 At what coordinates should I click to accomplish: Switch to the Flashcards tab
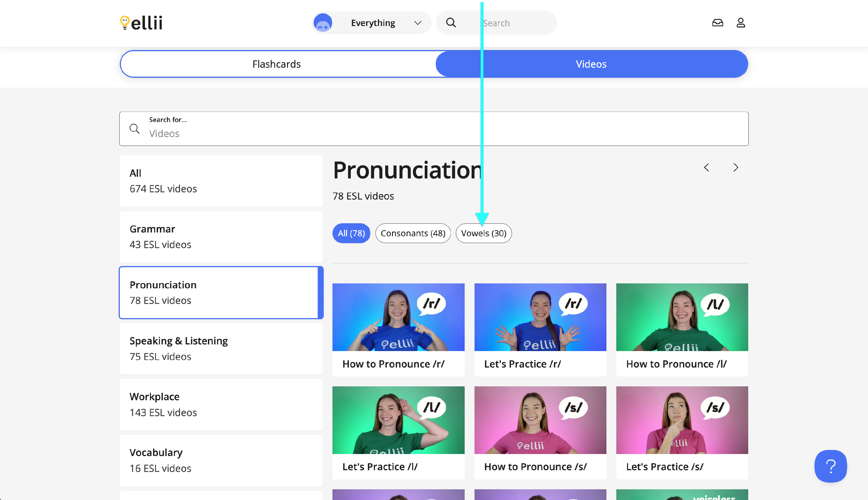tap(277, 64)
